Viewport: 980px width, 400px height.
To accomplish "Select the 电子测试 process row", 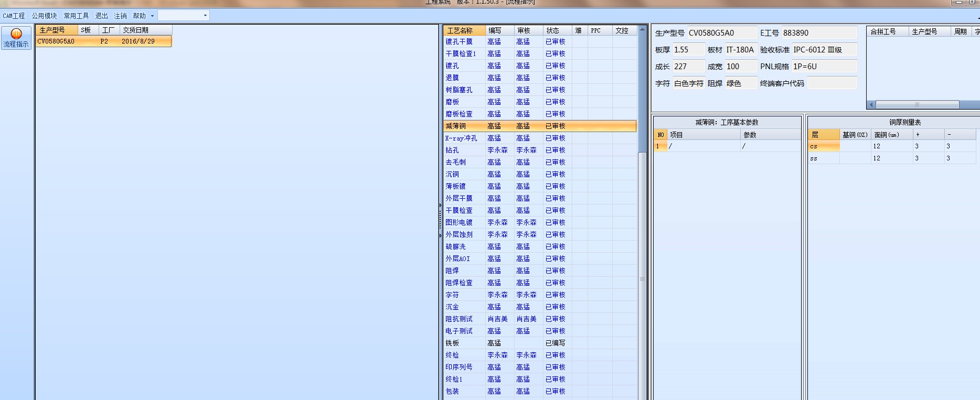I will click(x=540, y=331).
